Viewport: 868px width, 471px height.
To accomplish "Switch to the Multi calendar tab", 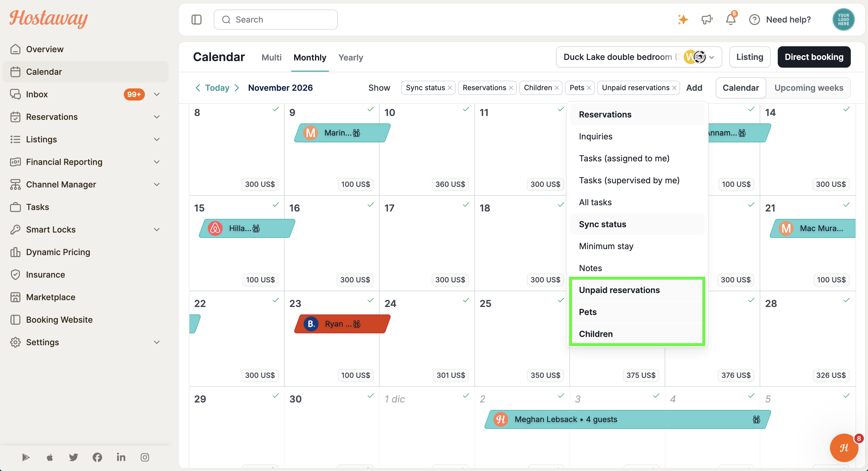I will [x=271, y=58].
